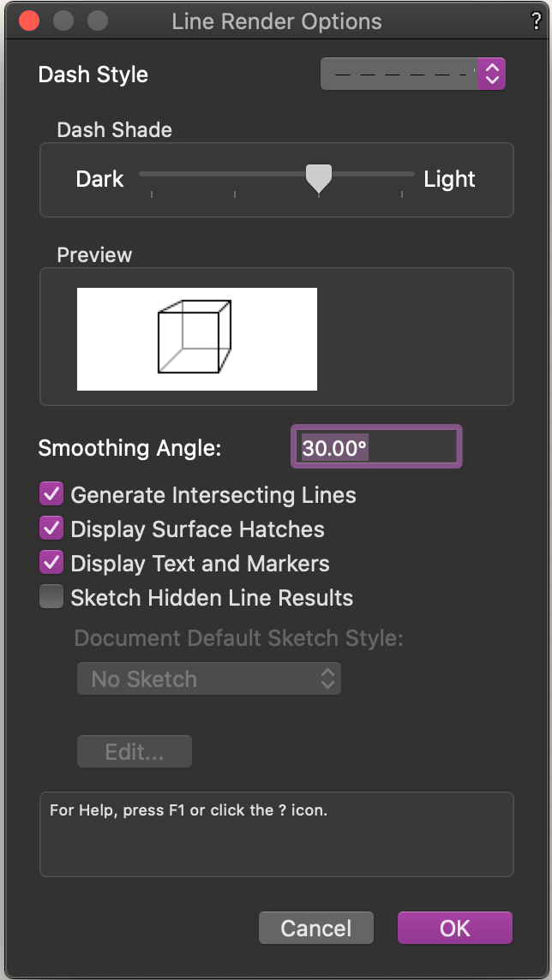This screenshot has width=552, height=980.
Task: Click the help text box at bottom
Action: (x=276, y=834)
